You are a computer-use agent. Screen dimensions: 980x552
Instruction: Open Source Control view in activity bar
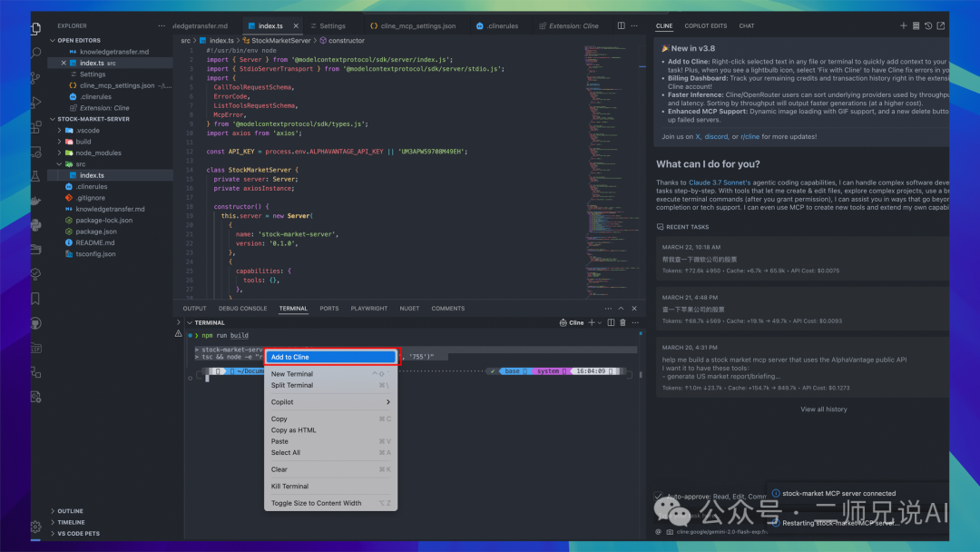(36, 77)
